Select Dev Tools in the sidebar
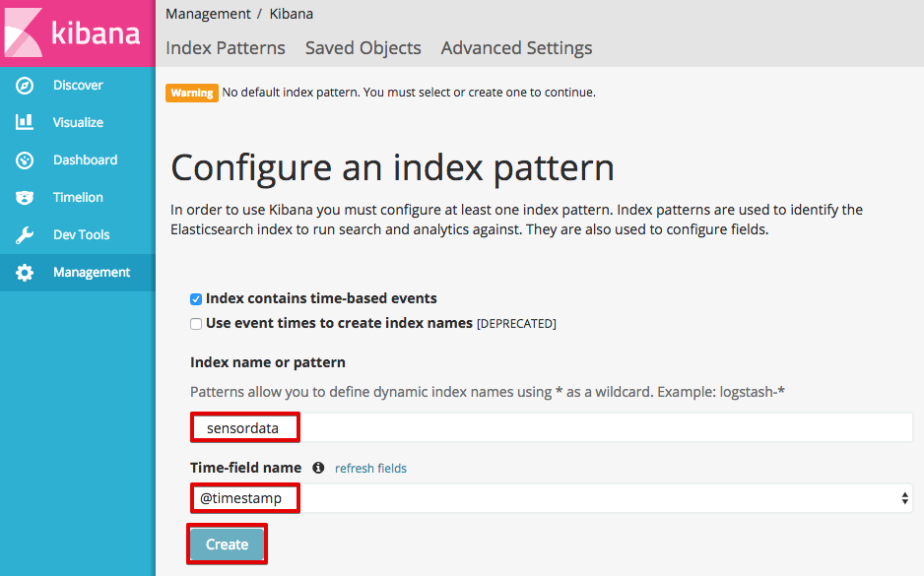 (x=78, y=235)
